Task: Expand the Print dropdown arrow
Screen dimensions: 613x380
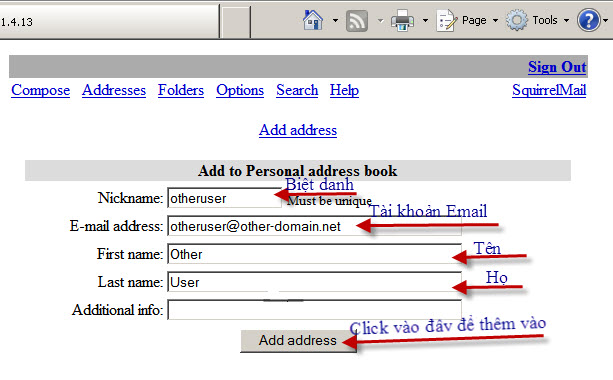Action: tap(425, 20)
